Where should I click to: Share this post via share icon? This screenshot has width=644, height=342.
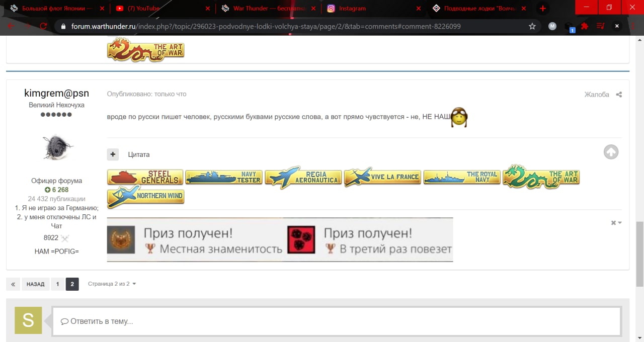coord(619,95)
